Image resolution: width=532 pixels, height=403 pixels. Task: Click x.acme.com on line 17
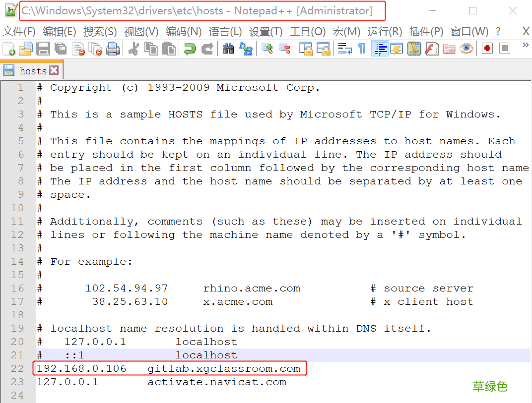click(238, 302)
